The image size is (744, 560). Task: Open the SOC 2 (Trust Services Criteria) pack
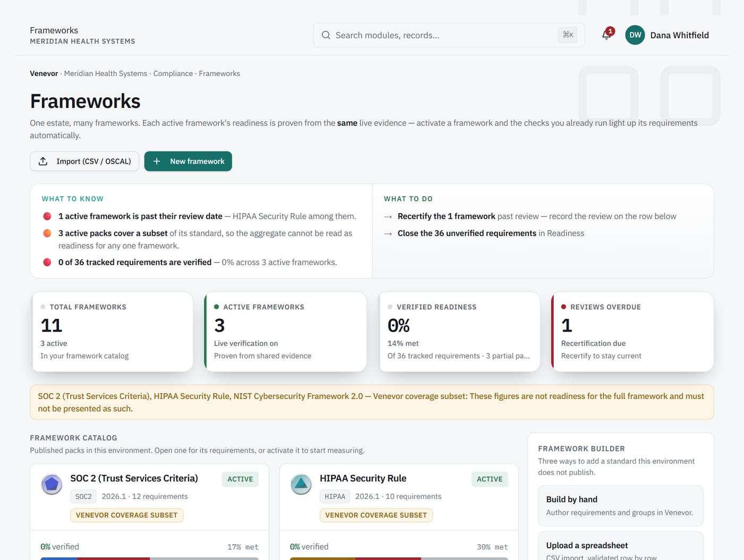[134, 478]
